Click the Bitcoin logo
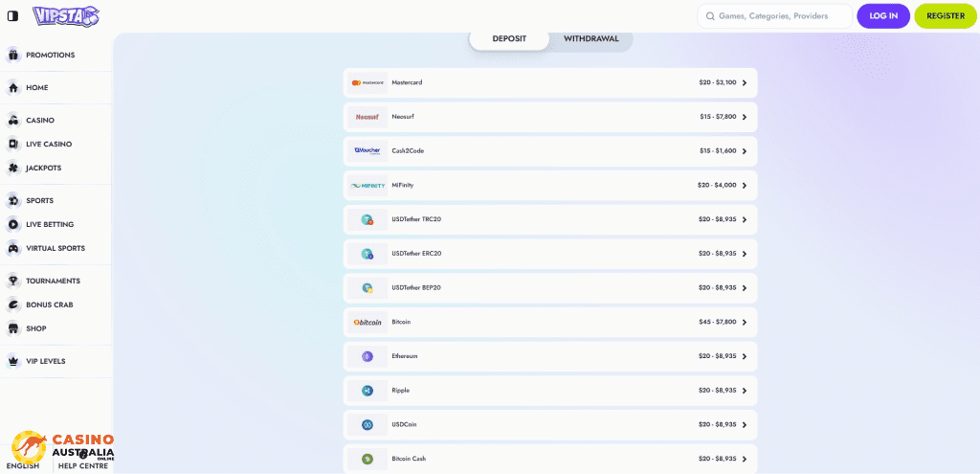Viewport: 980px width, 474px height. point(367,322)
